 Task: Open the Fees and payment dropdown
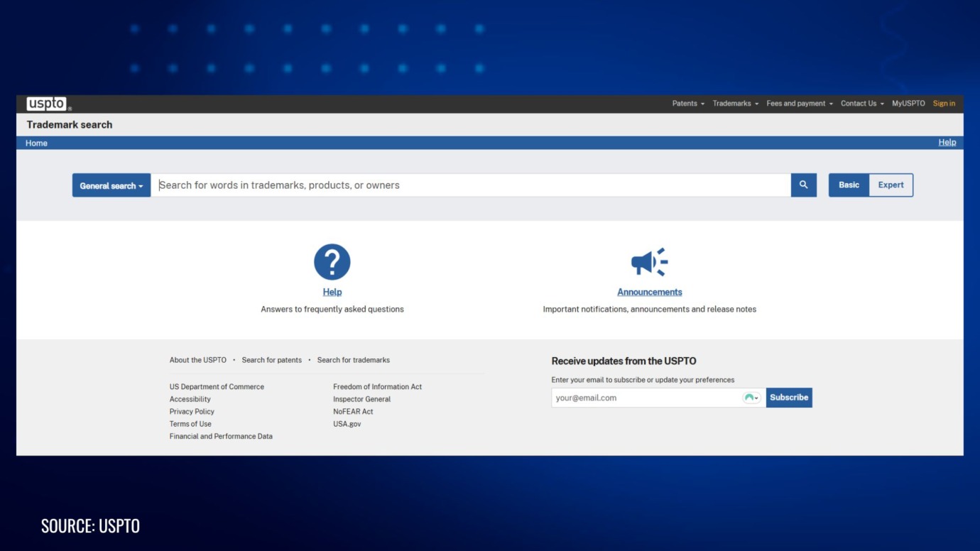click(x=795, y=103)
